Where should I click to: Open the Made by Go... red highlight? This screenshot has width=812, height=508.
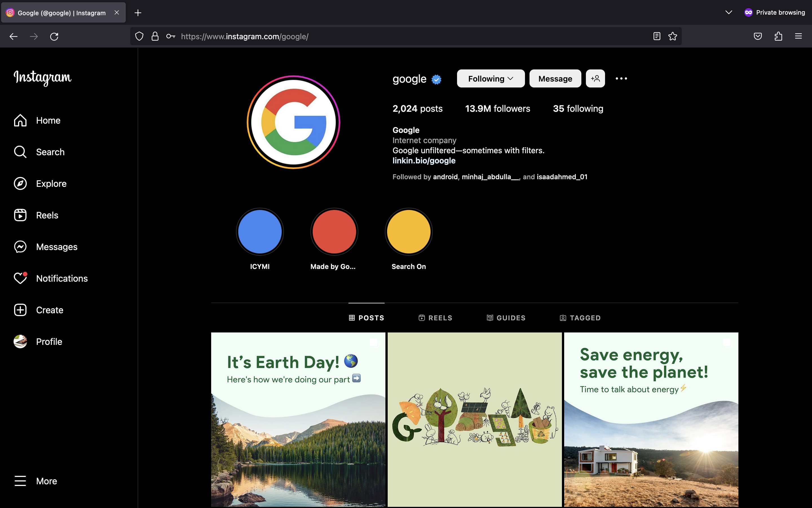334,231
